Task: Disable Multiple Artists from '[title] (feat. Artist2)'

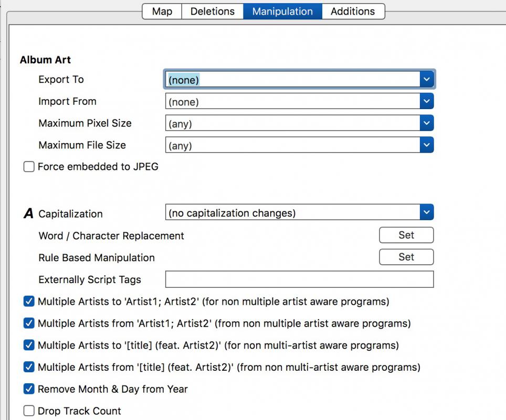Action: (x=29, y=367)
